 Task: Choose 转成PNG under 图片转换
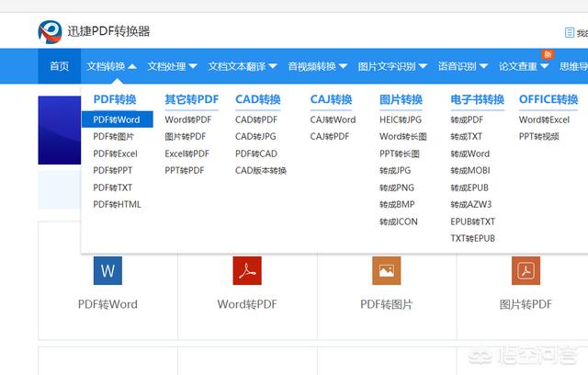pyautogui.click(x=397, y=187)
